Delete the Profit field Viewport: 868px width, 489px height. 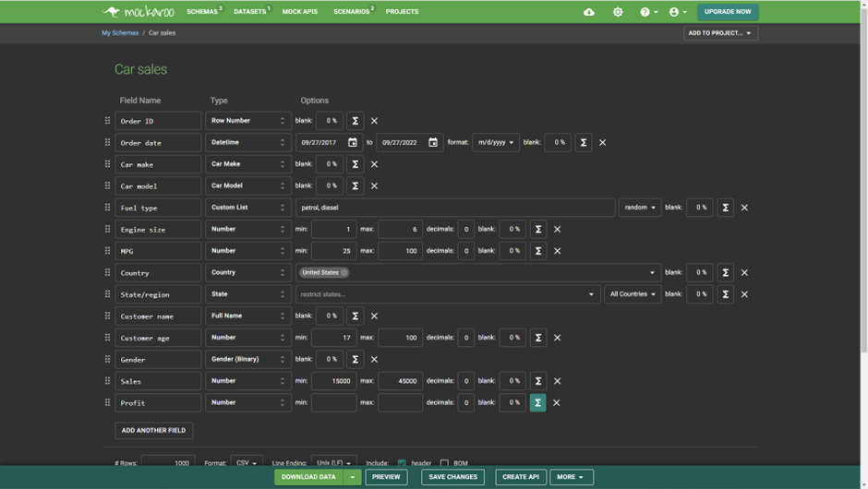click(556, 402)
